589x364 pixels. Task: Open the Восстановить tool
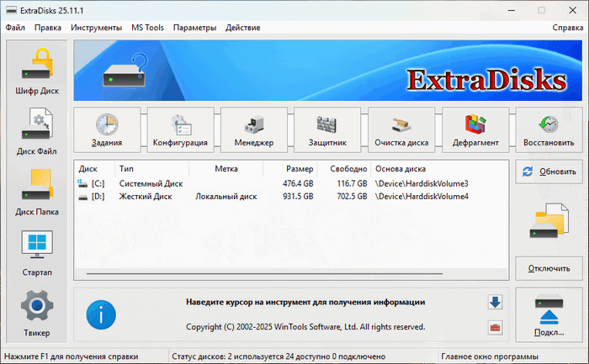[x=549, y=129]
